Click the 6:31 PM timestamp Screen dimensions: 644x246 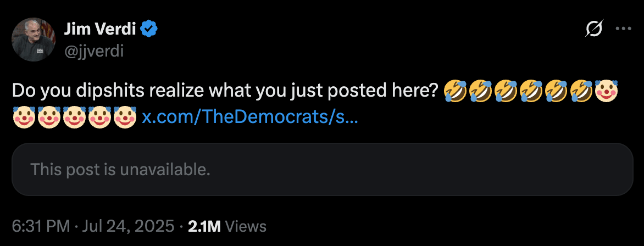click(41, 226)
